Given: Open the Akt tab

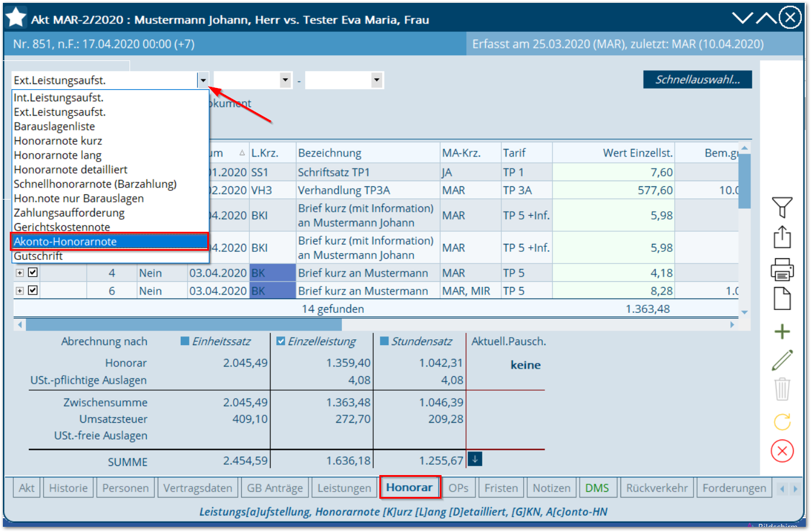Looking at the screenshot, I should click(26, 488).
